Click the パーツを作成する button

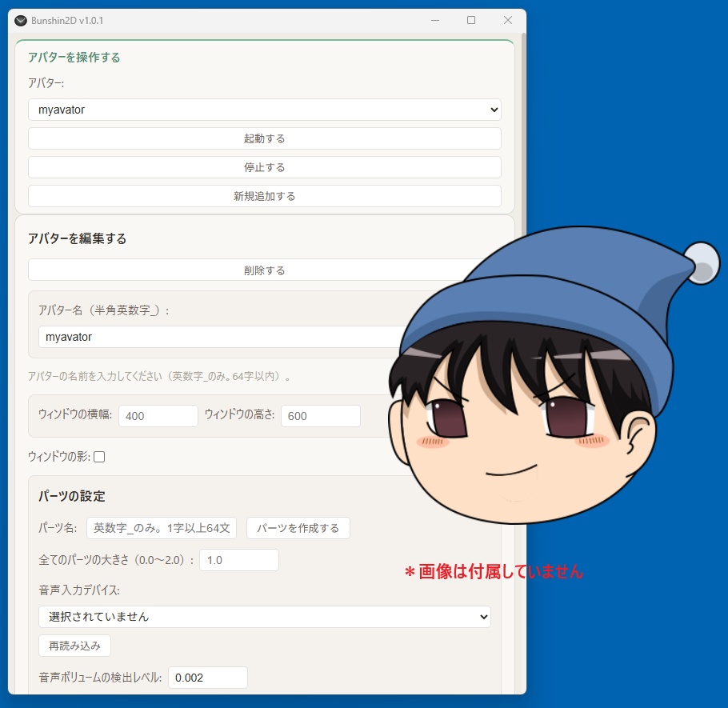tap(298, 528)
